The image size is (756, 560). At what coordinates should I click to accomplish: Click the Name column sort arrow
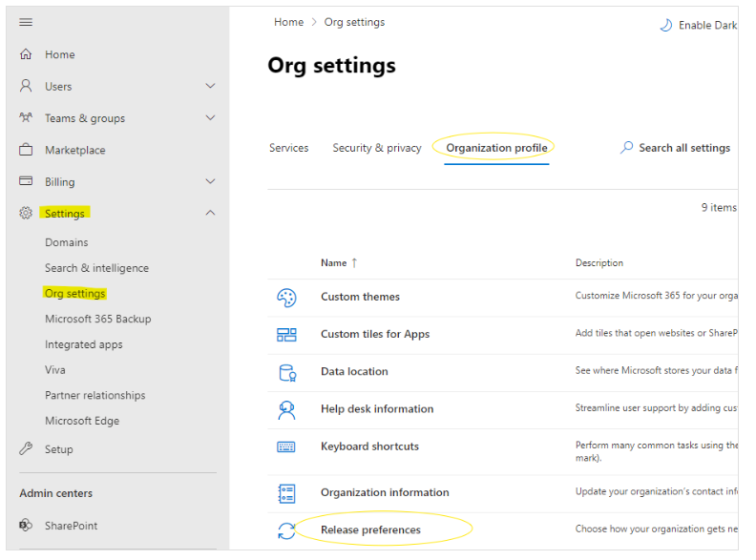(x=354, y=262)
